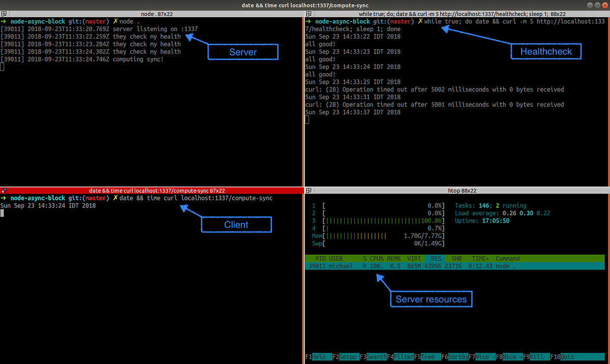The height and width of the screenshot is (364, 610).
Task: Decrease niceness with F7 Nice -
Action: pos(483,357)
